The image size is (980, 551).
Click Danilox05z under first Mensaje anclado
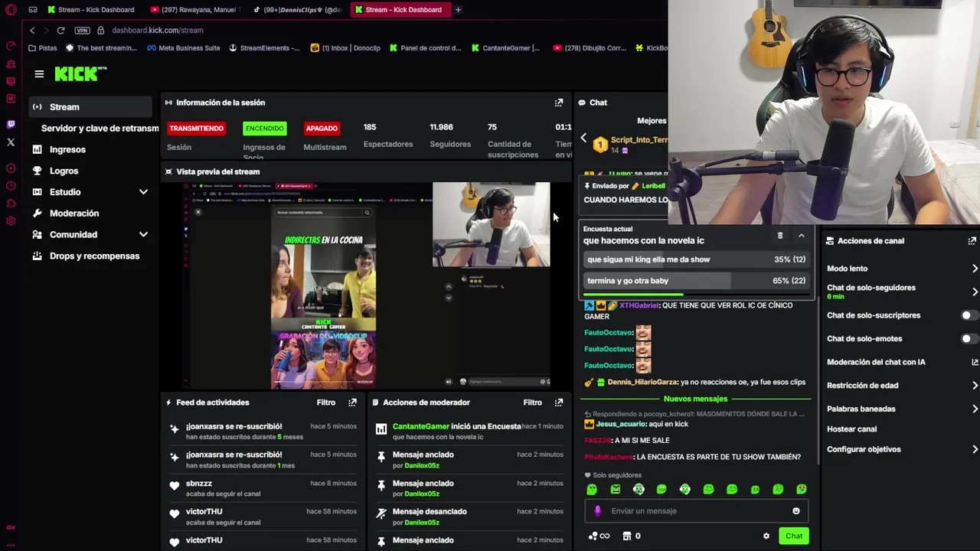[x=422, y=466]
